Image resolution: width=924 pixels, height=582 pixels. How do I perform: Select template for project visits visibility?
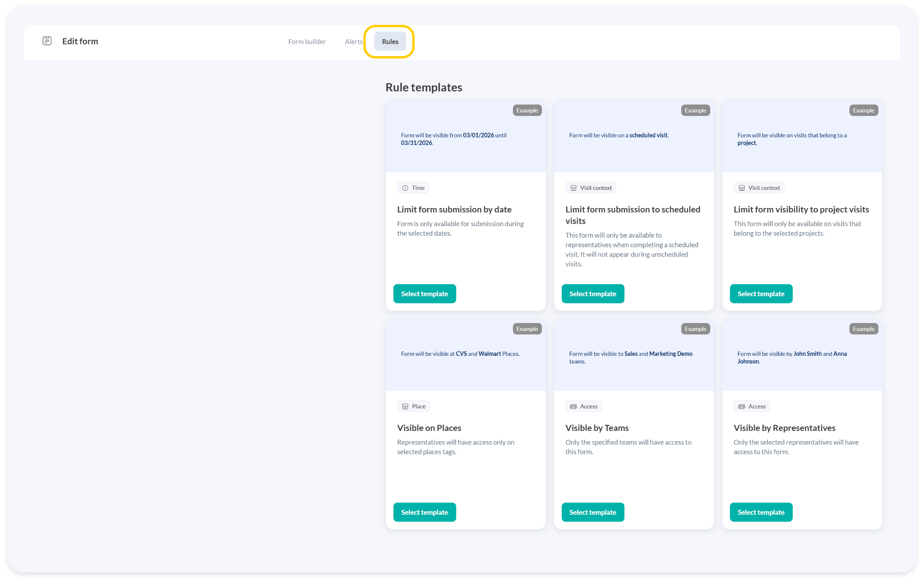point(761,294)
